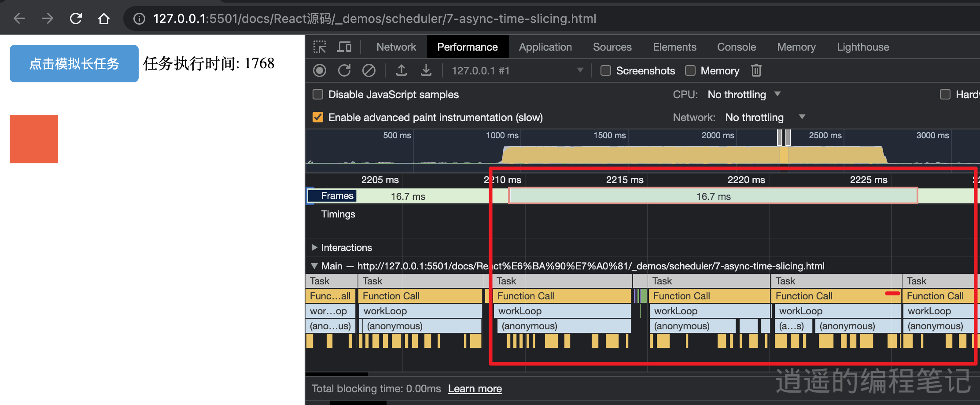Open the 127.0.0.1 #1 recording dropdown

click(x=518, y=70)
